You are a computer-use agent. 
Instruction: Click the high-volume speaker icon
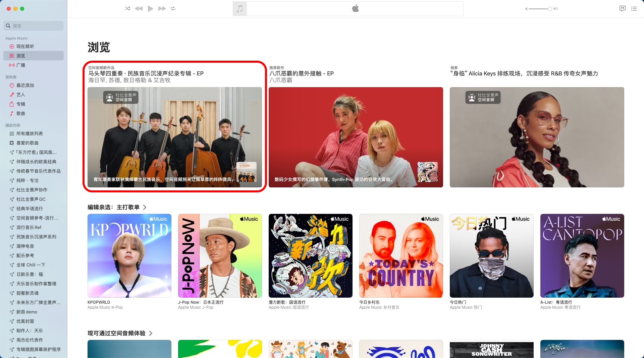click(556, 9)
